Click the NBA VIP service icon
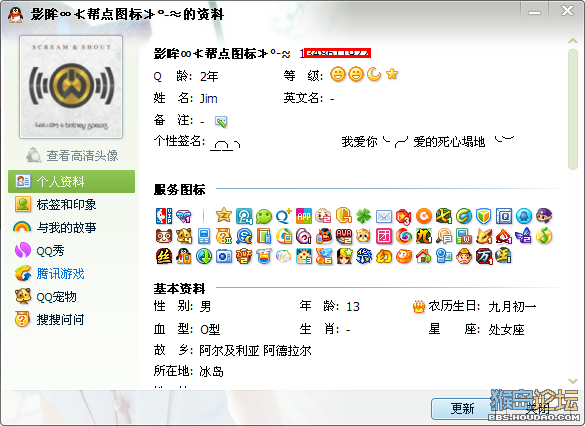 [164, 216]
